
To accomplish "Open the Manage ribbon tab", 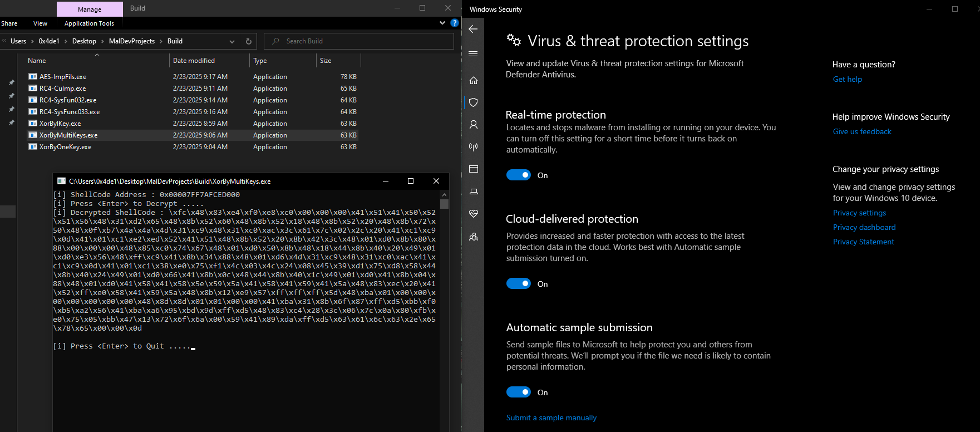I will (90, 9).
